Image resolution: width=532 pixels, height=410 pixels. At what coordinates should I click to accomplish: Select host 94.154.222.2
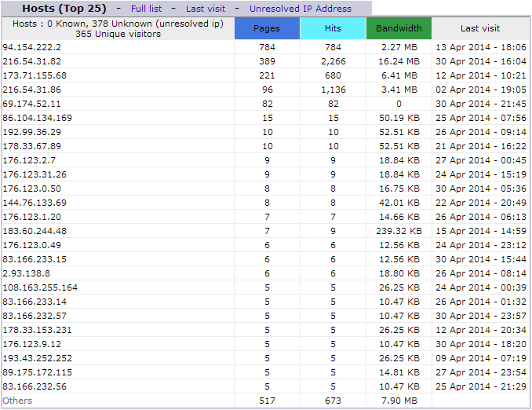pyautogui.click(x=32, y=47)
